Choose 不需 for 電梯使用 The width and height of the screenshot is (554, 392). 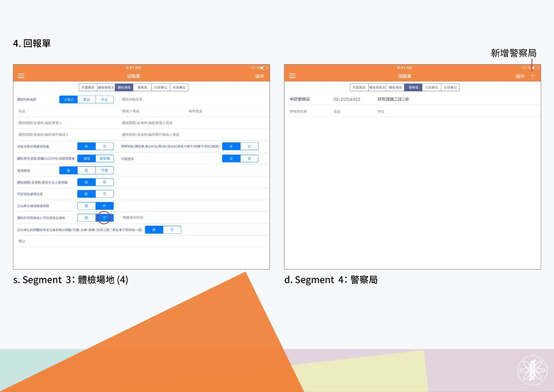point(104,170)
